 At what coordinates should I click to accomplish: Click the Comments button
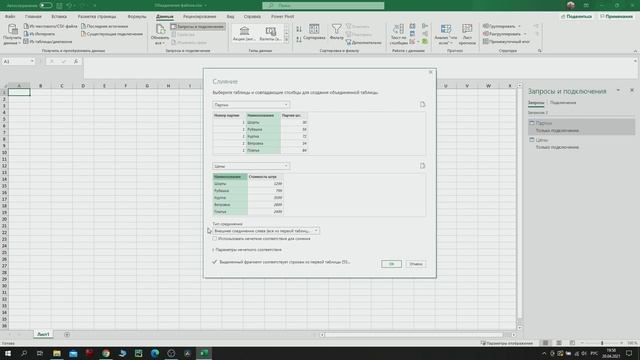coord(616,17)
